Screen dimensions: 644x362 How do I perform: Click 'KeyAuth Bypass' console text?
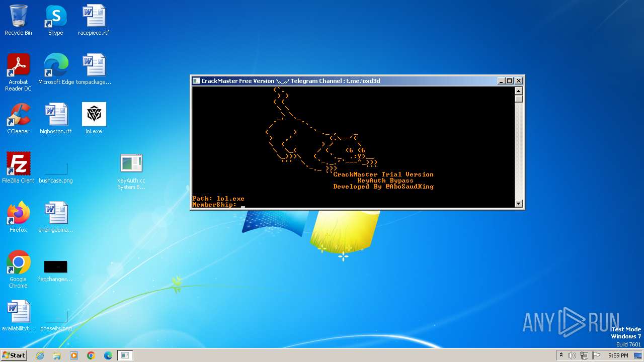(x=385, y=180)
